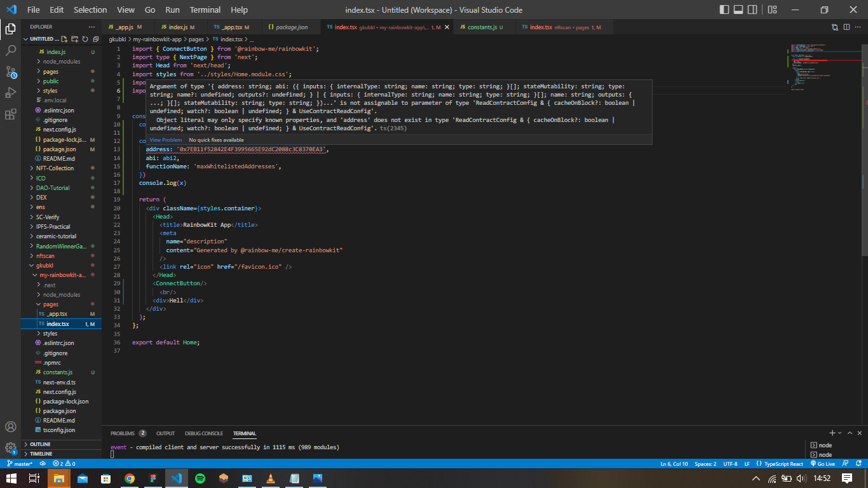Open notifications bell in status bar
The height and width of the screenshot is (488, 868).
[x=859, y=464]
